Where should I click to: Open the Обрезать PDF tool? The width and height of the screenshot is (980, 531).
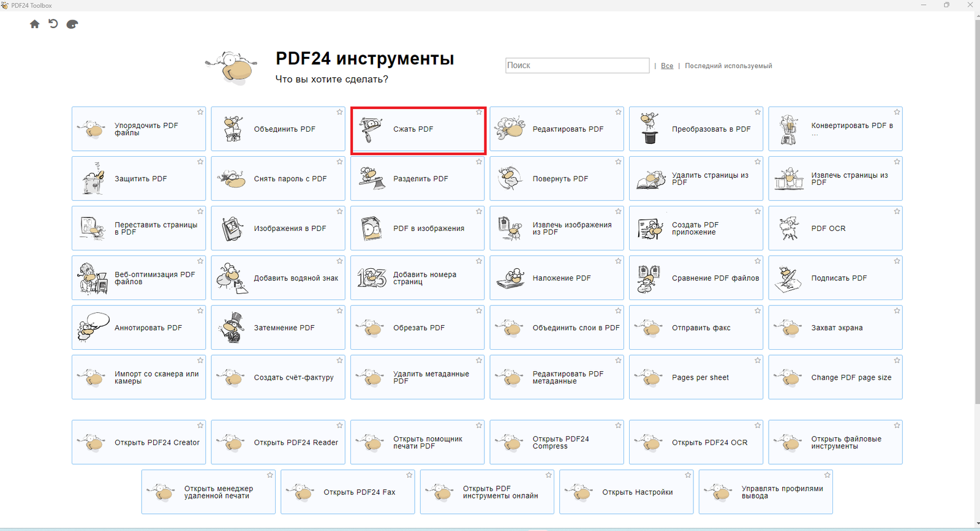coord(417,328)
